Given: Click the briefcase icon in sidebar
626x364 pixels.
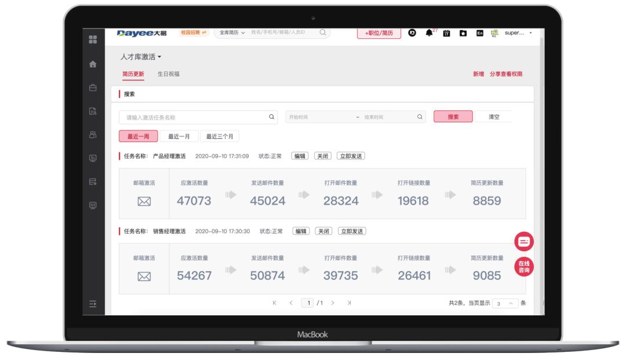Looking at the screenshot, I should coord(93,88).
